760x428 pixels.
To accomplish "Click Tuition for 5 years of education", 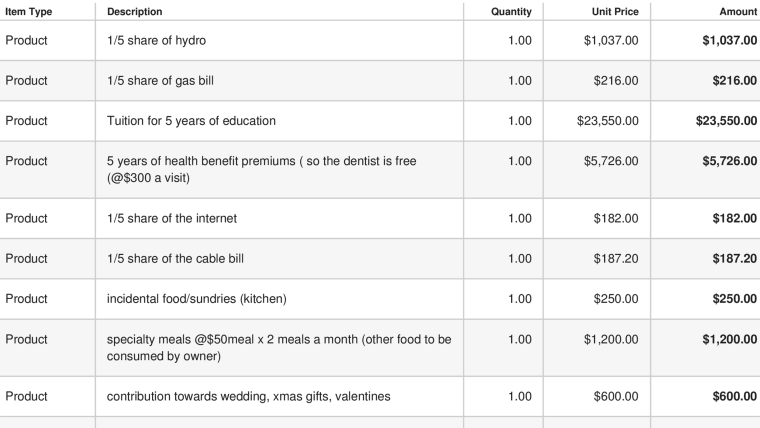I will pyautogui.click(x=191, y=121).
